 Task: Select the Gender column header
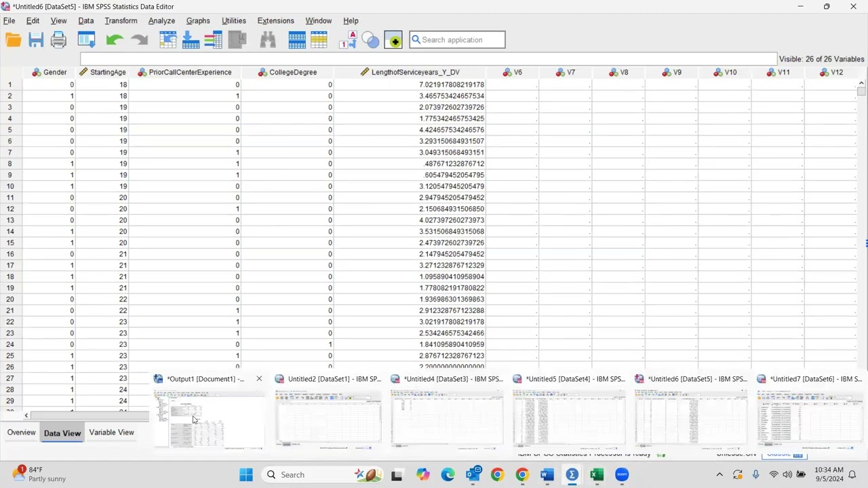(49, 73)
